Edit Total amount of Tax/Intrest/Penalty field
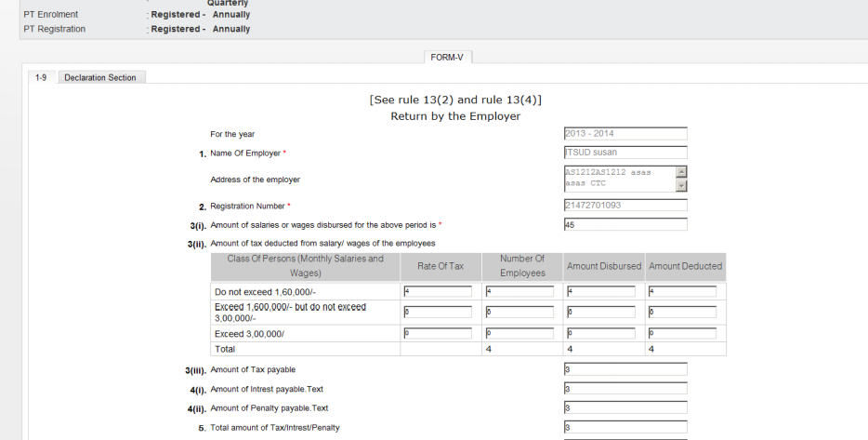The height and width of the screenshot is (440, 868). pos(625,427)
